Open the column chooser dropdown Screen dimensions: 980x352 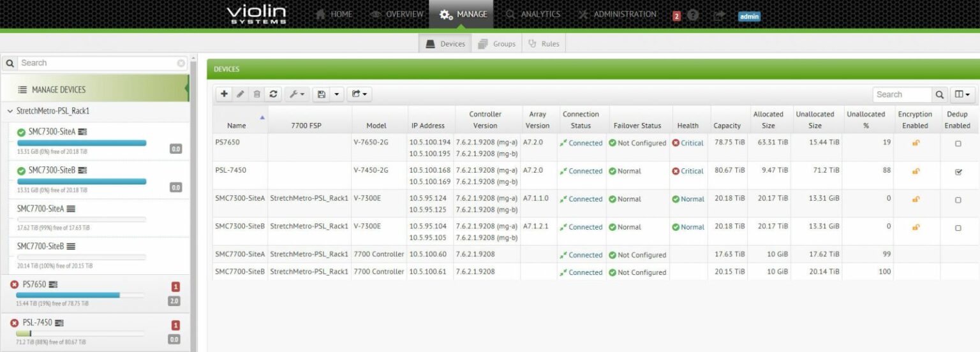coord(962,94)
